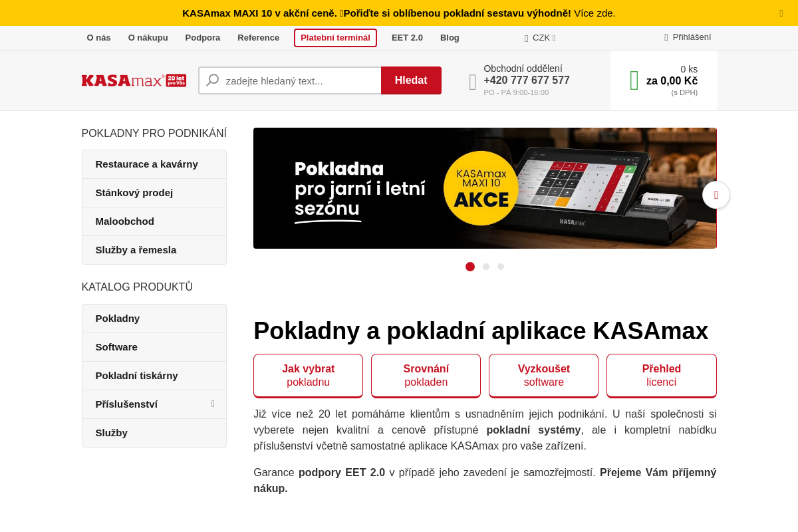
Task: Select Restaurace a kavárny category
Action: (x=154, y=164)
